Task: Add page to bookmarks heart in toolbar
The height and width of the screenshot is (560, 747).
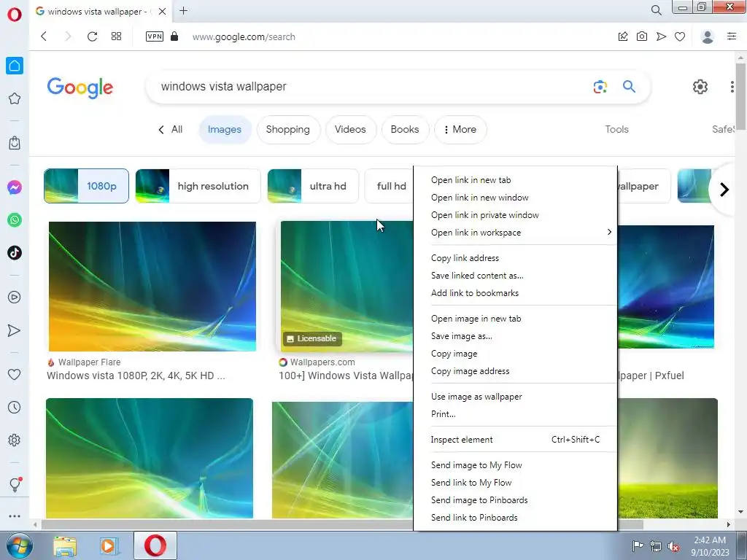Action: (x=680, y=36)
